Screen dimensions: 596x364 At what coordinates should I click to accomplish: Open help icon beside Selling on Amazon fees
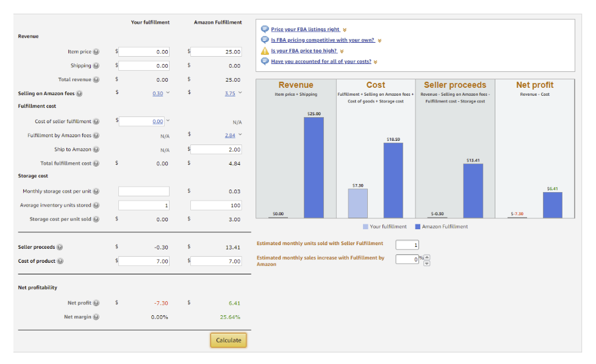pos(79,93)
